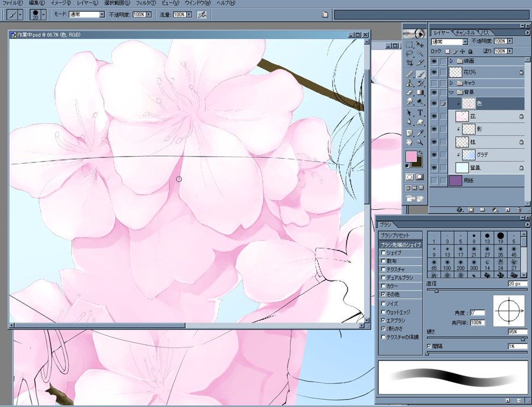The height and width of the screenshot is (407, 532).
Task: Select the Crop tool
Action: pos(410,63)
